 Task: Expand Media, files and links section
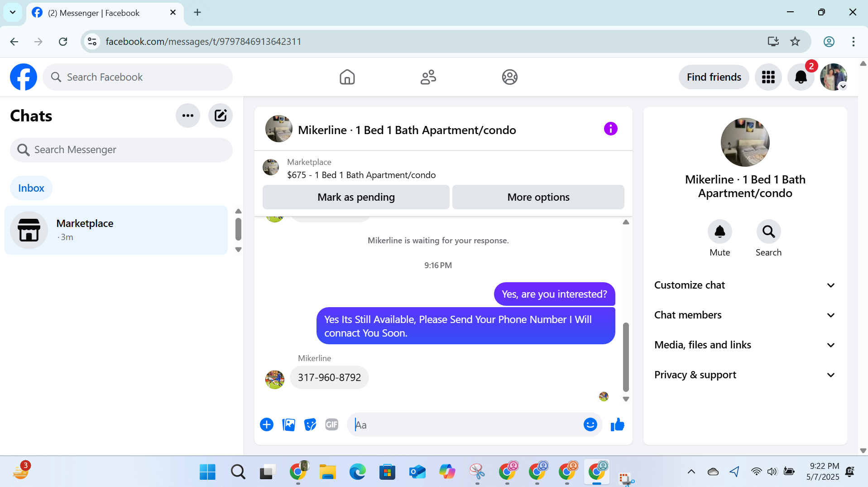[745, 345]
